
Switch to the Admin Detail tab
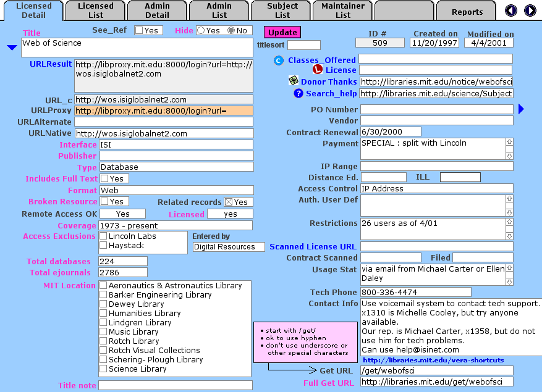pos(157,10)
